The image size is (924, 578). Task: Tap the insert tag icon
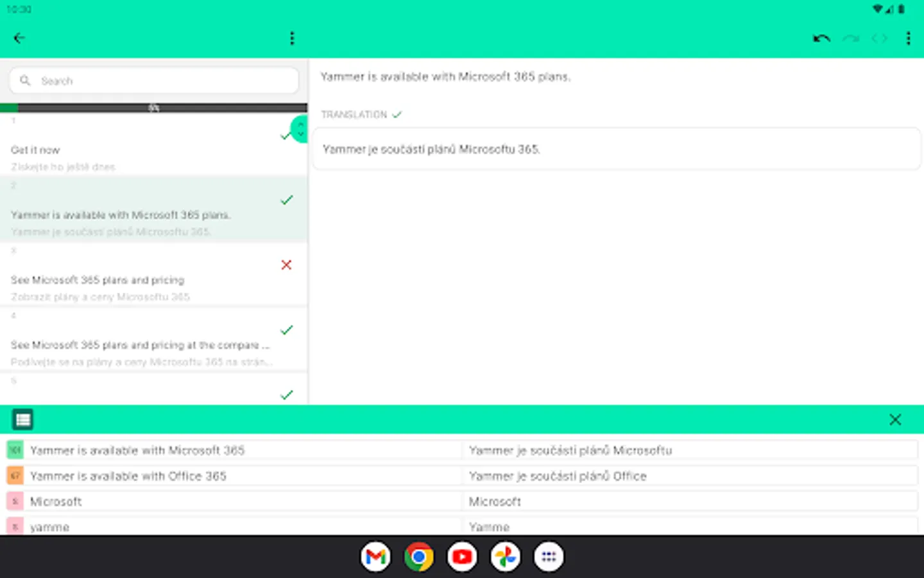(x=879, y=38)
